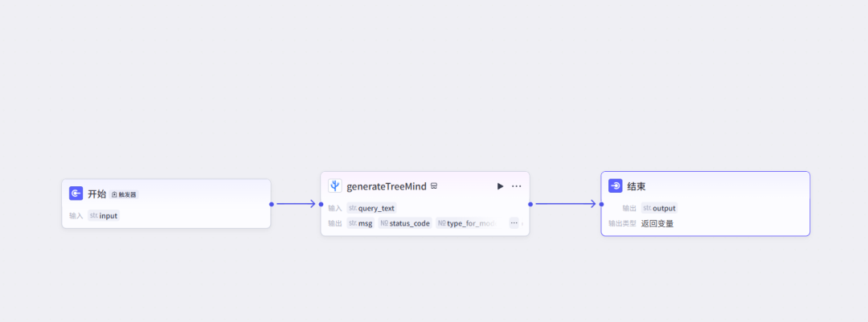Click the generateTreeMind input port dot
Image resolution: width=868 pixels, height=322 pixels.
tap(321, 204)
